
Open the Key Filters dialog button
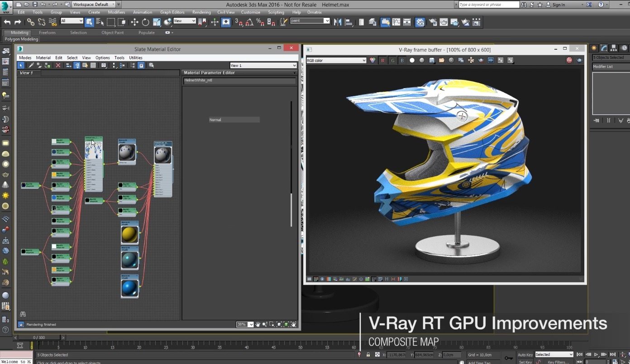558,362
